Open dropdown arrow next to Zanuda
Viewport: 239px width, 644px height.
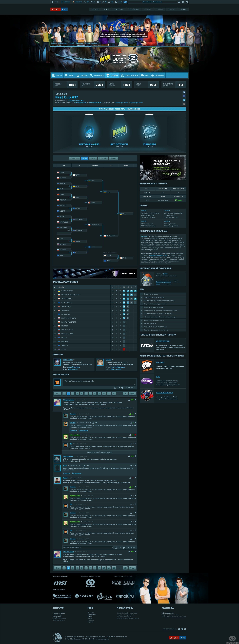tap(113, 360)
